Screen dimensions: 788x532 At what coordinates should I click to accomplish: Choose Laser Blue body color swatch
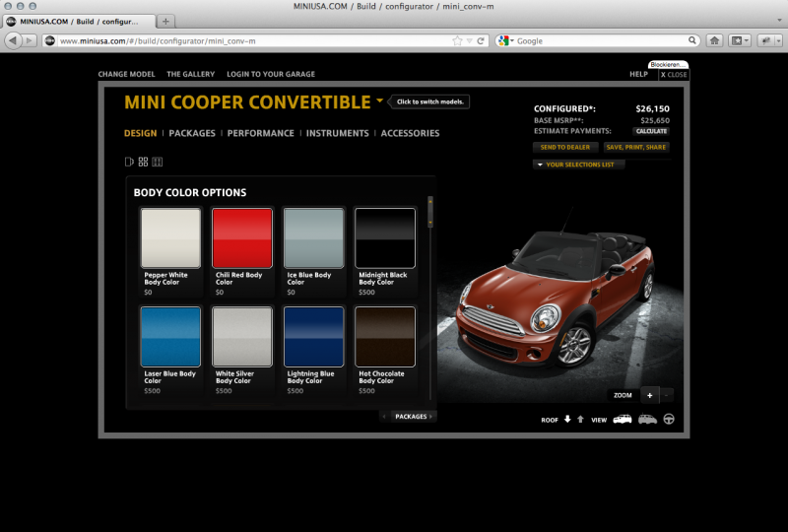click(x=170, y=336)
